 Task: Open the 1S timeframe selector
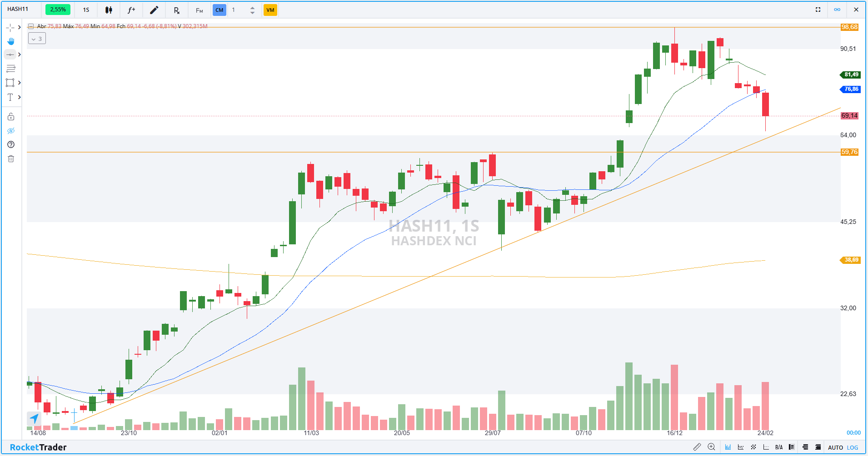tap(85, 10)
